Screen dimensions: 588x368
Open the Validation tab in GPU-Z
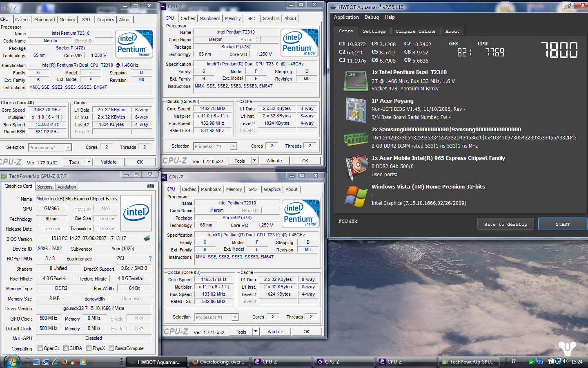[x=67, y=187]
